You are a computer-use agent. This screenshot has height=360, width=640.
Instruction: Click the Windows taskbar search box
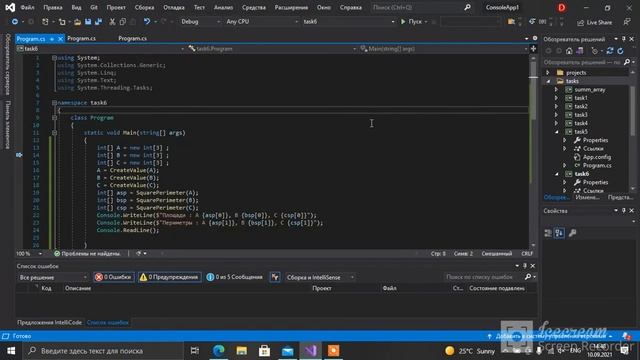[x=104, y=351]
